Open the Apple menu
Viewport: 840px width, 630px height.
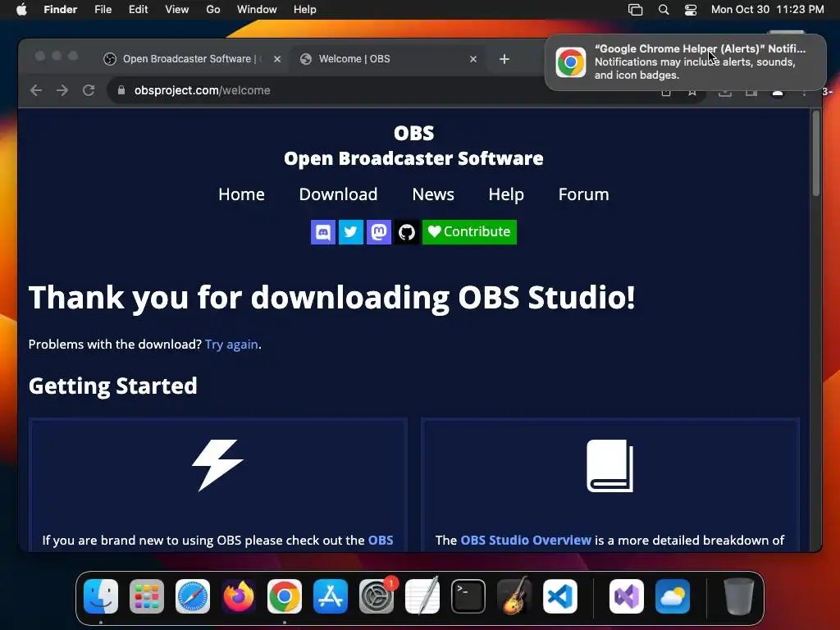point(21,10)
